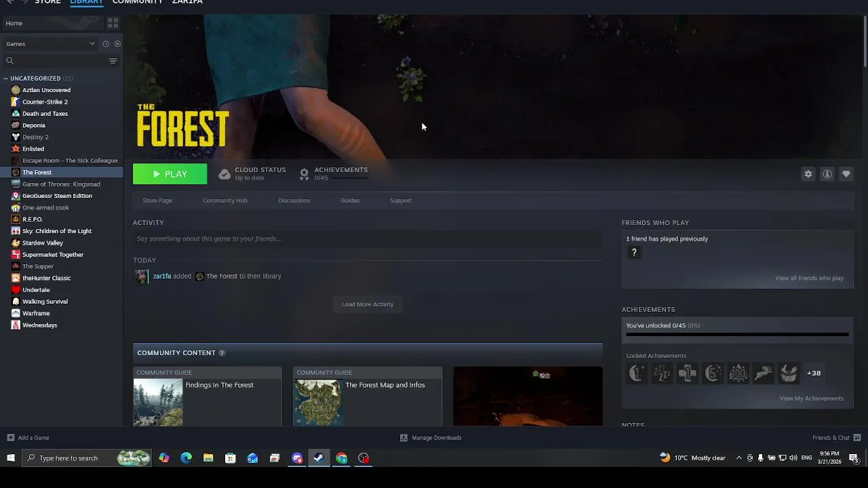868x488 pixels.
Task: Open the Support tab
Action: [x=401, y=201]
